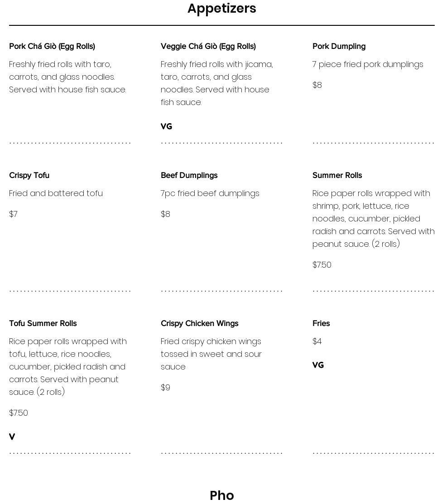The image size is (437, 504).
Task: Click the Fries item title
Action: pyautogui.click(x=321, y=323)
